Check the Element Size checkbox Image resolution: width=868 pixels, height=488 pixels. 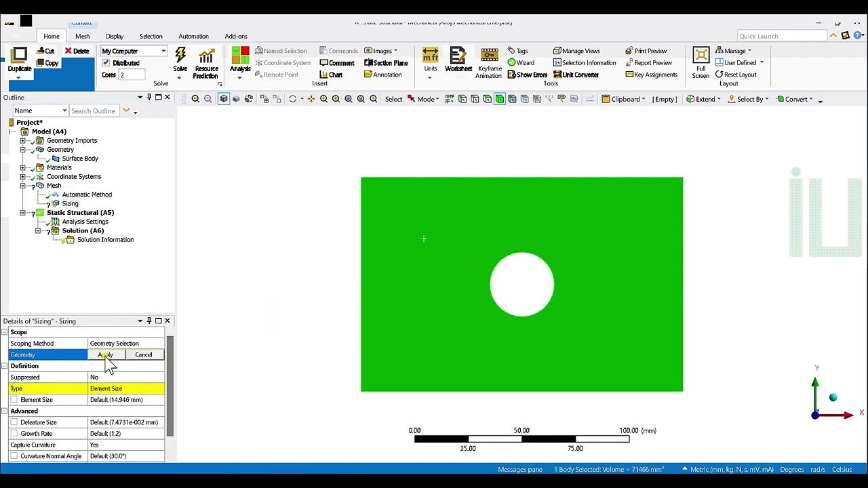[14, 400]
